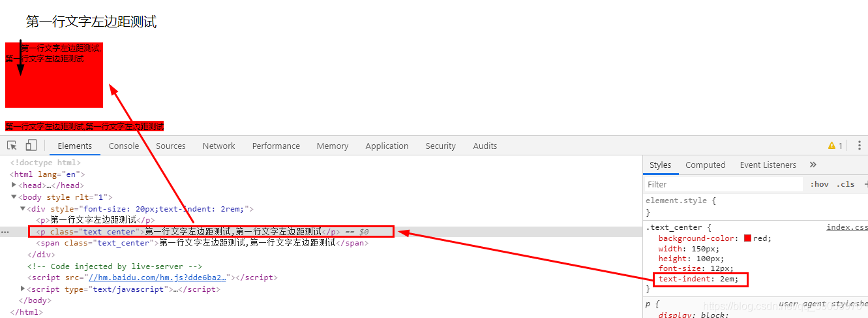Select the span class text_center row

pos(202,243)
